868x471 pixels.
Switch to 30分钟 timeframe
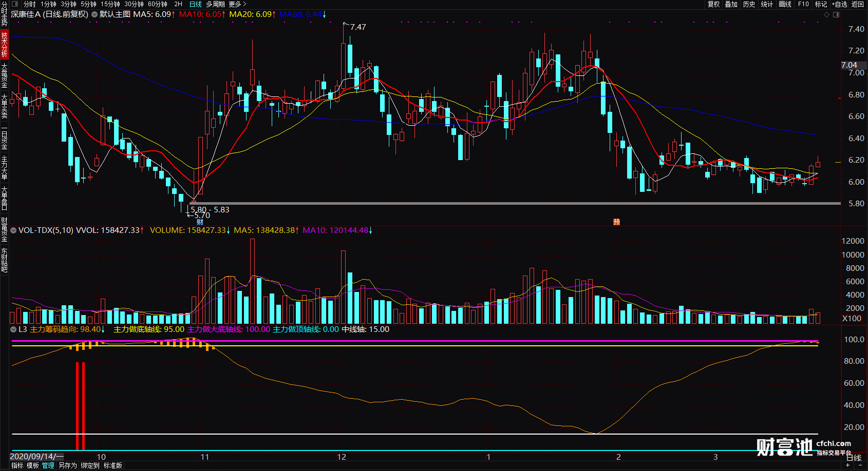tap(134, 4)
